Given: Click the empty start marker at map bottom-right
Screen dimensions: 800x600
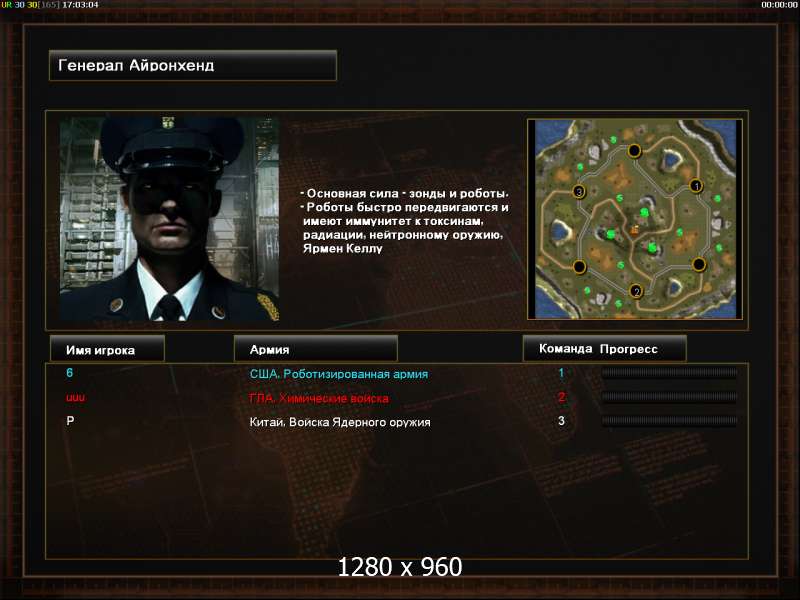Looking at the screenshot, I should coord(698,264).
